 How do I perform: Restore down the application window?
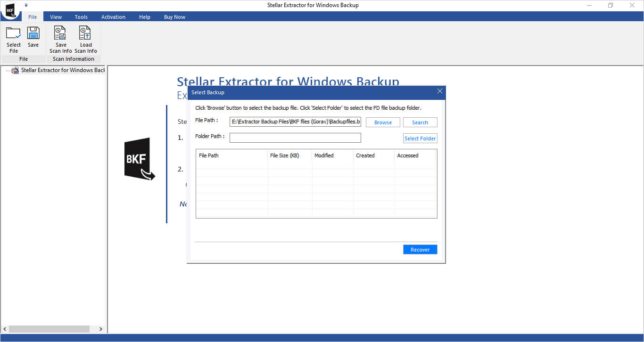tap(611, 5)
